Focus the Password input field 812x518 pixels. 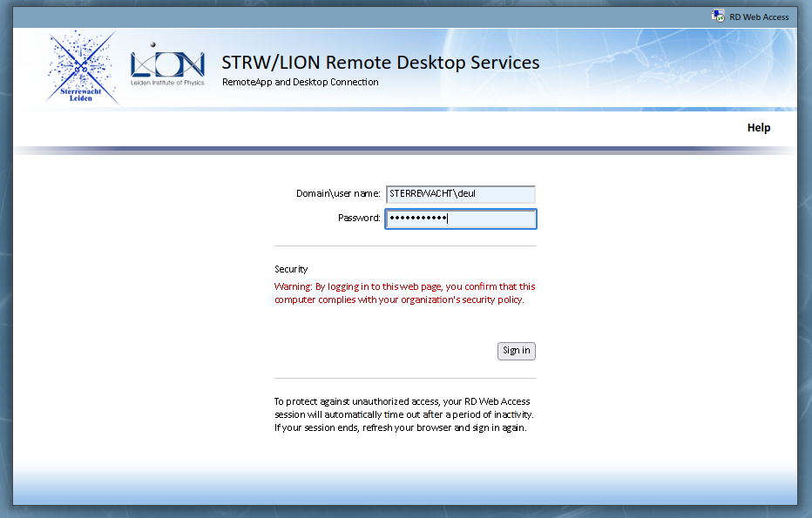click(x=460, y=219)
